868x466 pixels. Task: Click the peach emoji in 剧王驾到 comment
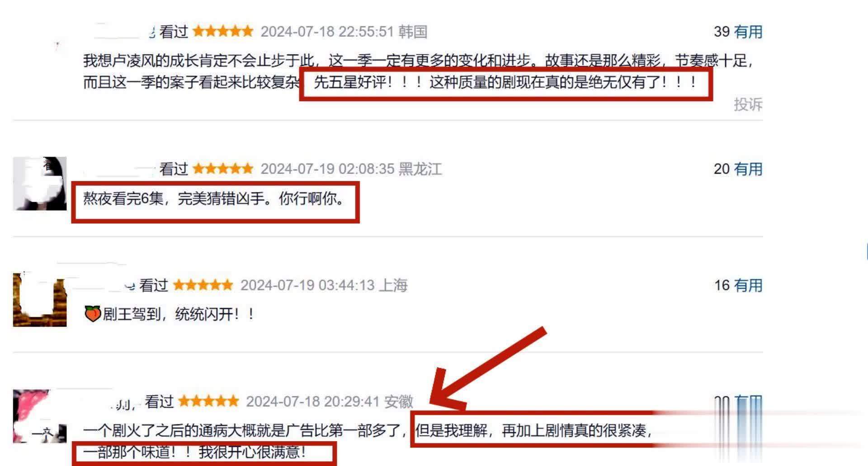pos(92,313)
